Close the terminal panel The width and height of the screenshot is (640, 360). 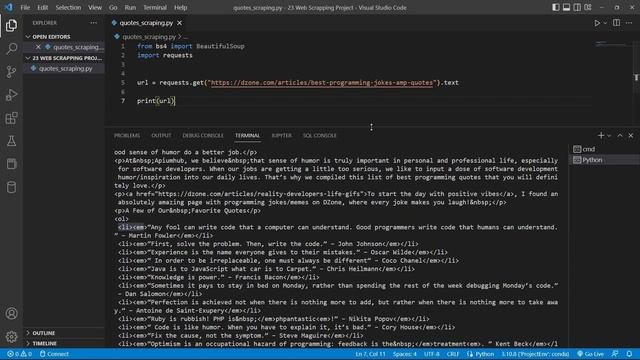631,136
